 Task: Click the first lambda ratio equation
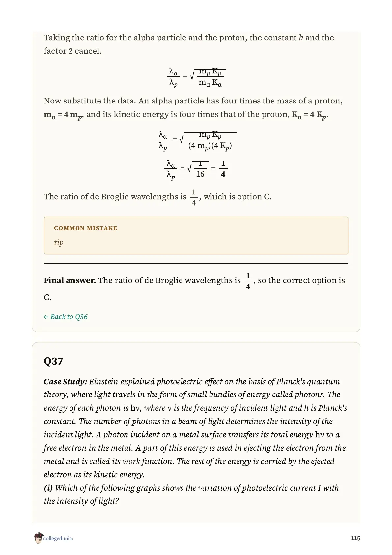[x=196, y=77]
